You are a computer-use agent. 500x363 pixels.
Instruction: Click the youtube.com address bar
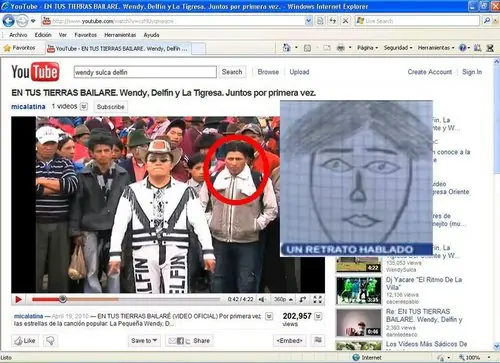click(x=173, y=21)
